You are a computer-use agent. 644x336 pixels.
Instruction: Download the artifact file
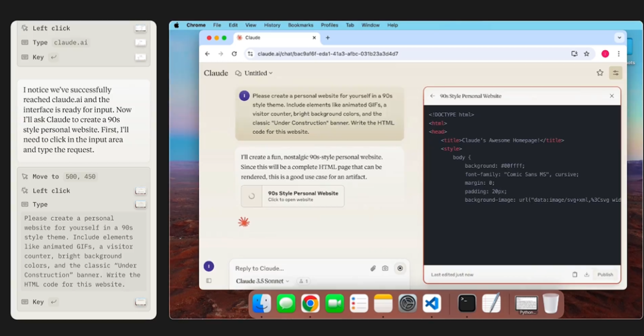587,275
